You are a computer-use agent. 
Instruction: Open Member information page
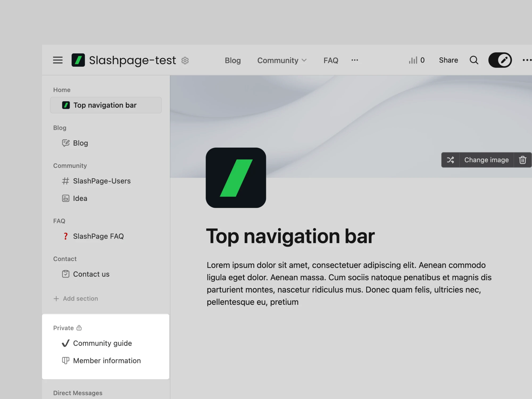107,361
